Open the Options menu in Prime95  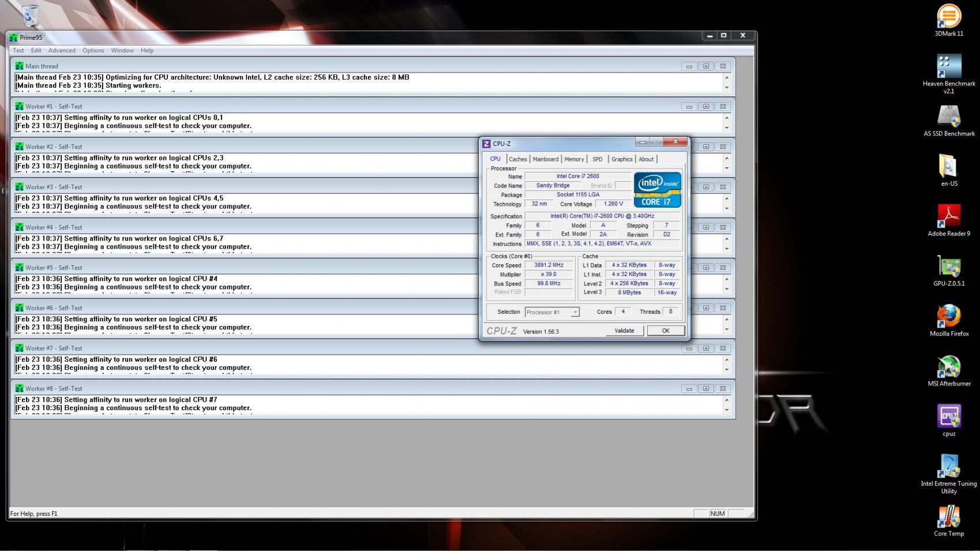pos(93,51)
